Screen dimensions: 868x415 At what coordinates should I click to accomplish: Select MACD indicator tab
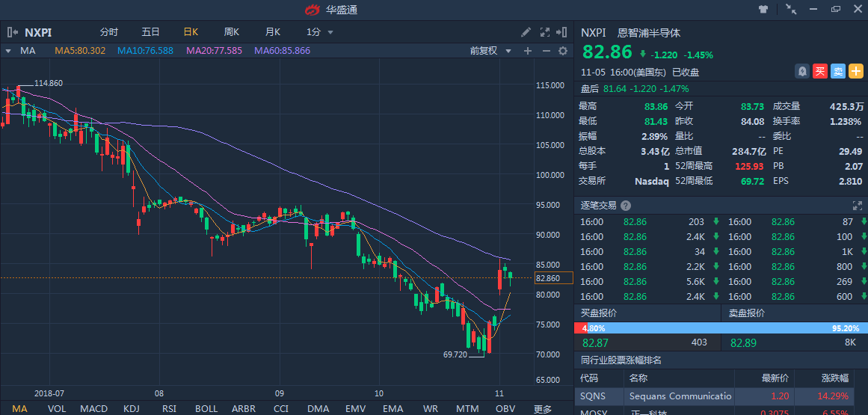[94, 409]
